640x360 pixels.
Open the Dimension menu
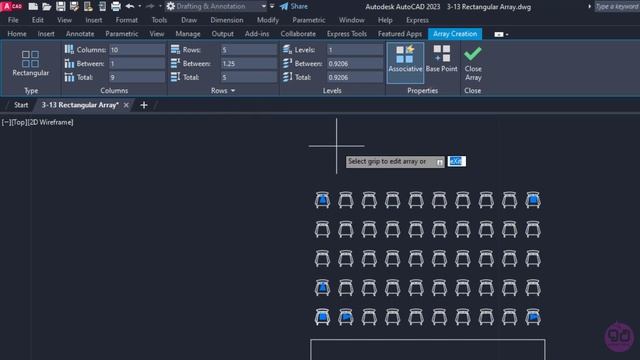point(227,20)
